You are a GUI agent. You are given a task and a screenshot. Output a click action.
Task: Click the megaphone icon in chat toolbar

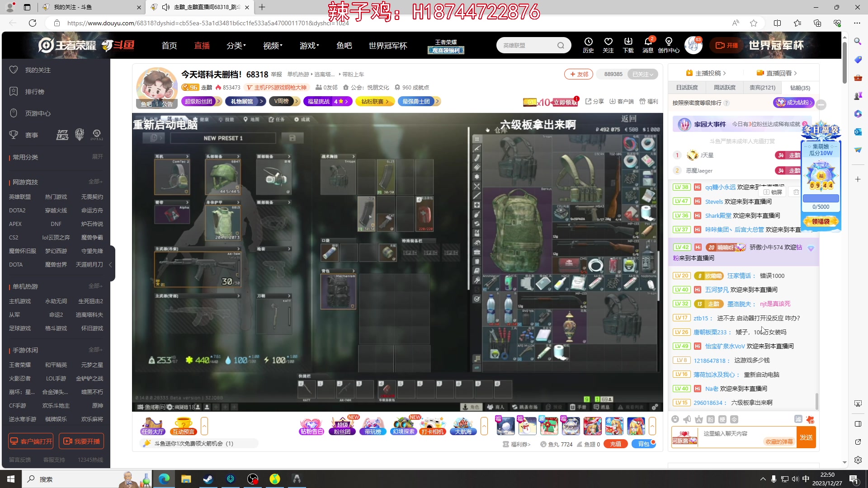(687, 419)
